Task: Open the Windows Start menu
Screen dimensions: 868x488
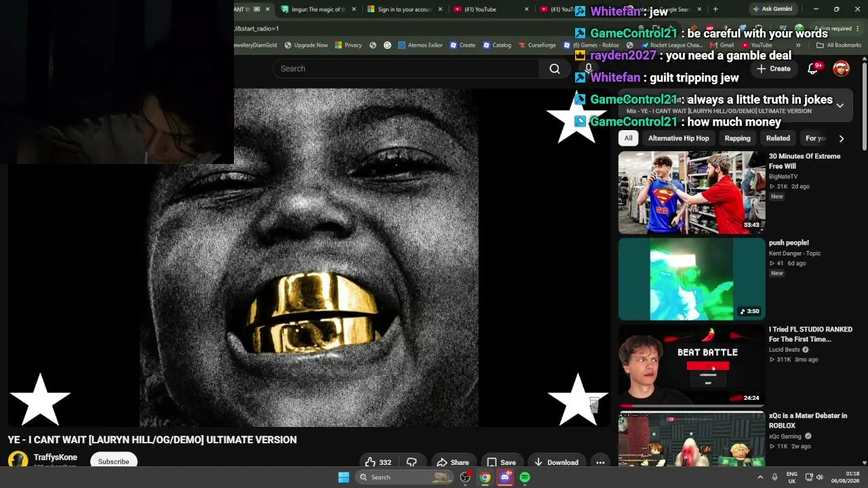Action: tap(344, 477)
